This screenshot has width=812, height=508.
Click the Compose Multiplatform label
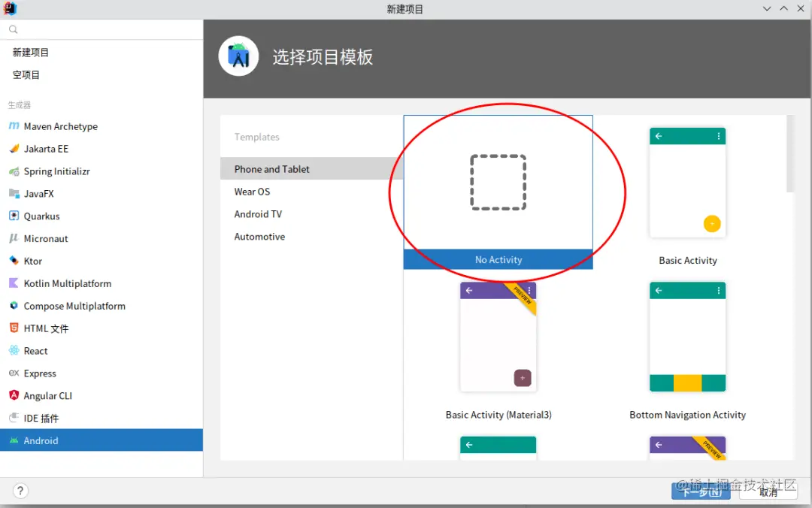74,306
